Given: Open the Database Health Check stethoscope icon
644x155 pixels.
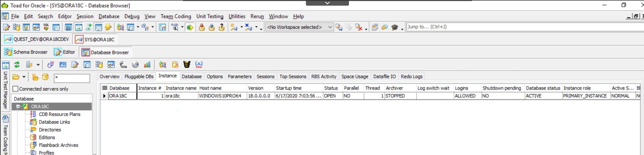Looking at the screenshot, I should 50,65.
